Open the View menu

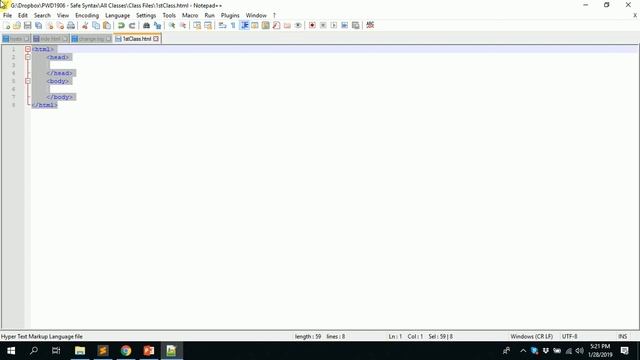point(62,16)
